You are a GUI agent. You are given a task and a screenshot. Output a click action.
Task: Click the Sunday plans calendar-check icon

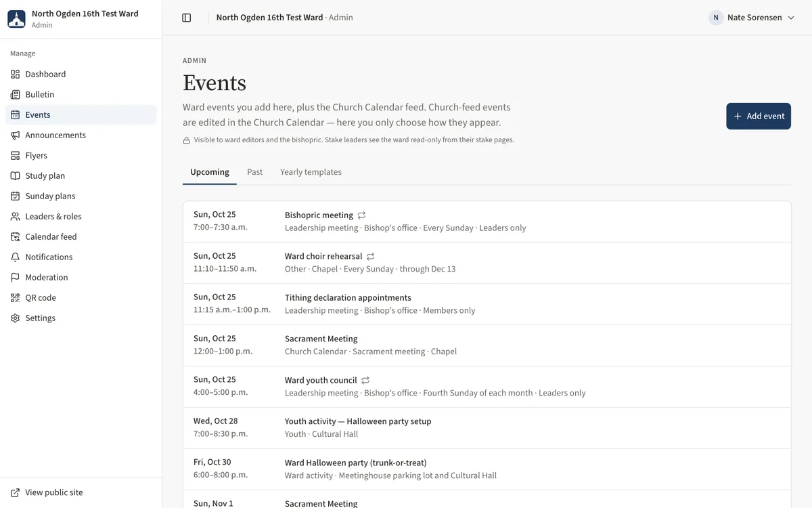pos(15,196)
